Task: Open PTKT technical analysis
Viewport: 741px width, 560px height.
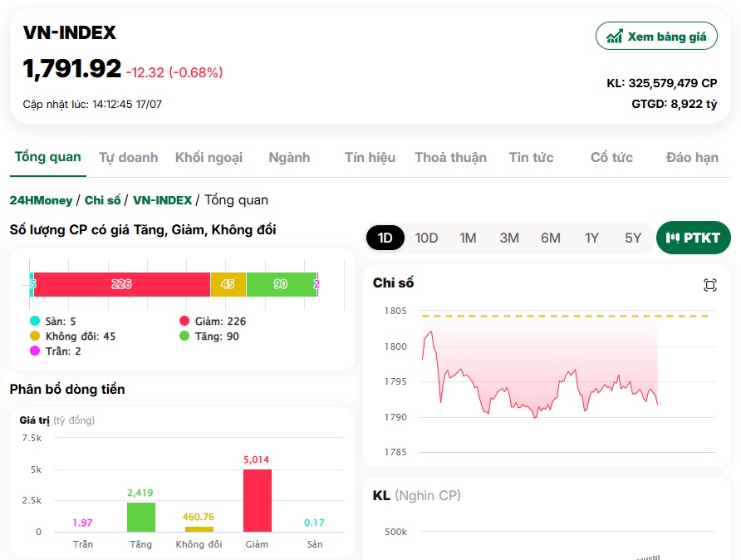Action: click(694, 238)
